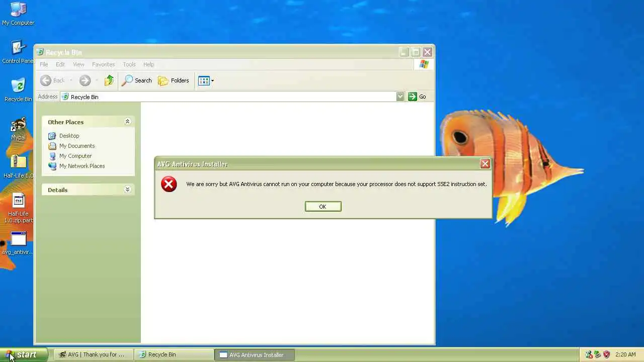The height and width of the screenshot is (362, 644).
Task: Click Recycle Bin title bar icon
Action: tap(40, 52)
